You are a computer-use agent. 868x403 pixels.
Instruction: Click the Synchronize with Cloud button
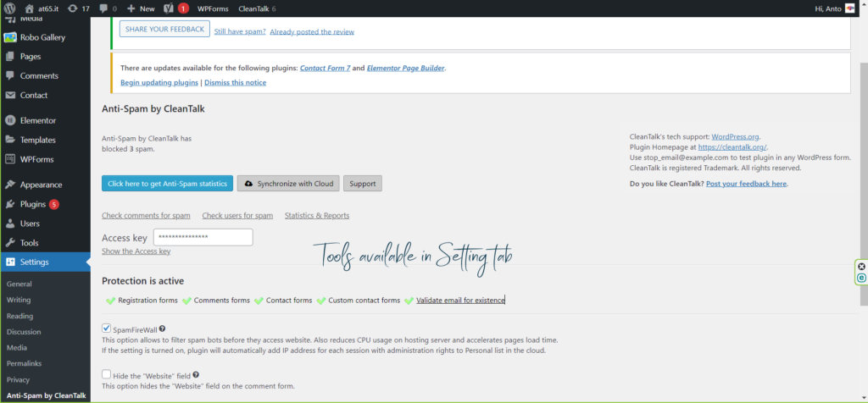pos(288,184)
